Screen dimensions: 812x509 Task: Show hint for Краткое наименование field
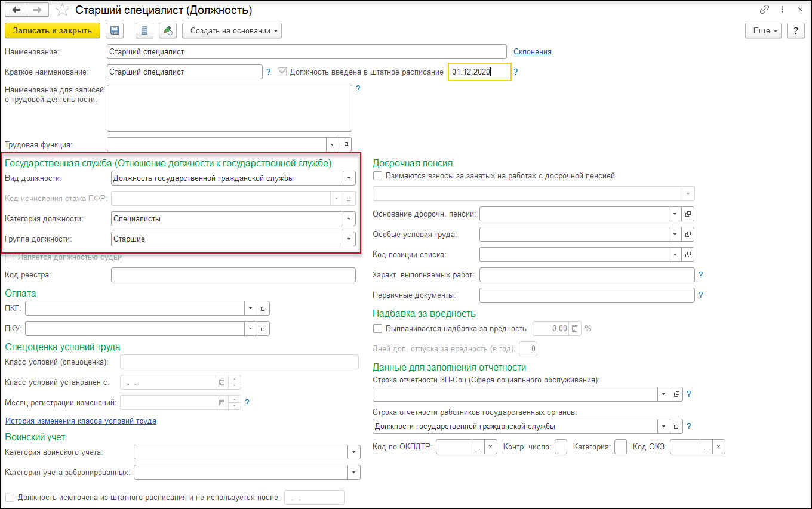[x=269, y=72]
